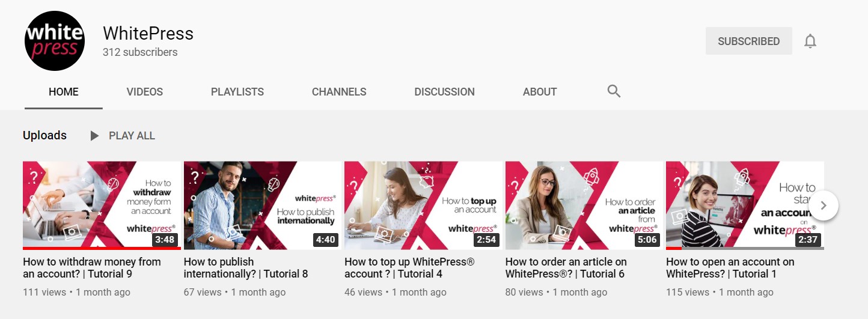This screenshot has width=868, height=319.
Task: Open the channel search magnifier icon
Action: [614, 91]
